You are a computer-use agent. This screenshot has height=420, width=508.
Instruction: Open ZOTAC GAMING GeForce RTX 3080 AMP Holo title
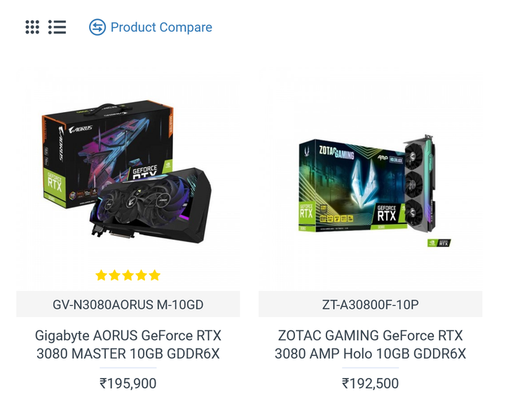point(370,344)
